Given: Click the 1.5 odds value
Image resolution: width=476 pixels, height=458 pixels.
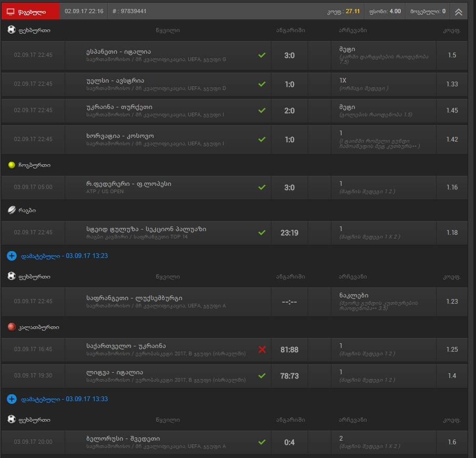Looking at the screenshot, I should (452, 55).
